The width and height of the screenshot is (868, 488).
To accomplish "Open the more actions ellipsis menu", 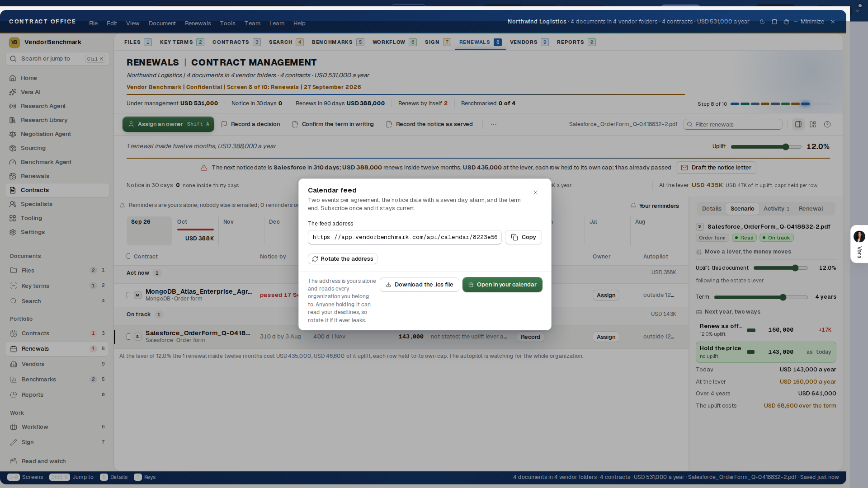I will tap(494, 124).
